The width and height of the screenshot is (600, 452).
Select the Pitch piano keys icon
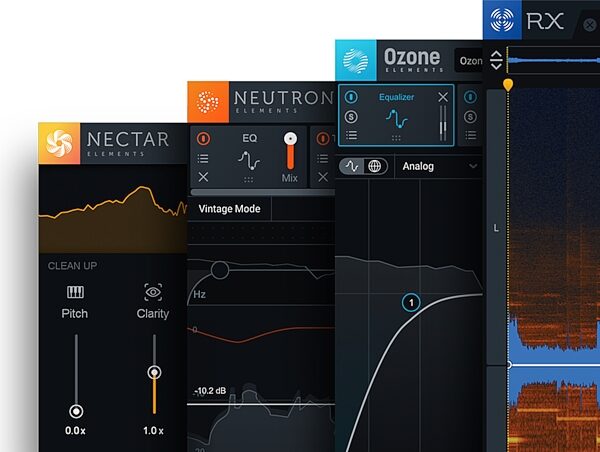click(x=75, y=292)
